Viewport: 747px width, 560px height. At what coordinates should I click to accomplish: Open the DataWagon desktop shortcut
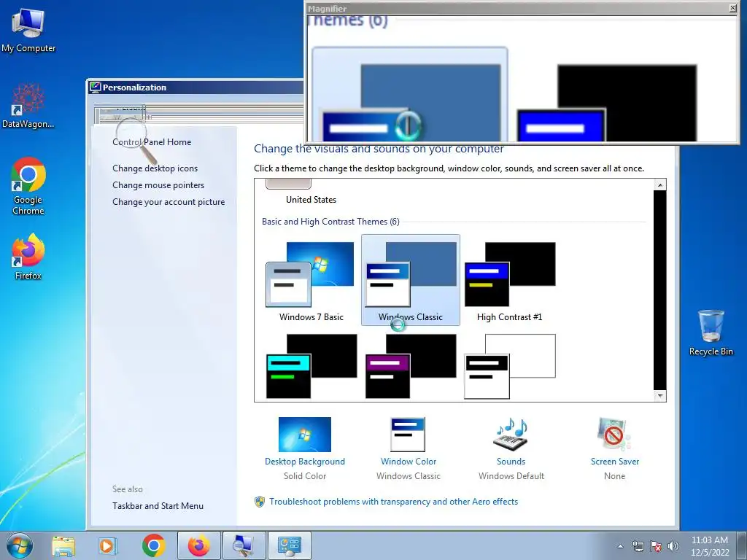coord(28,106)
